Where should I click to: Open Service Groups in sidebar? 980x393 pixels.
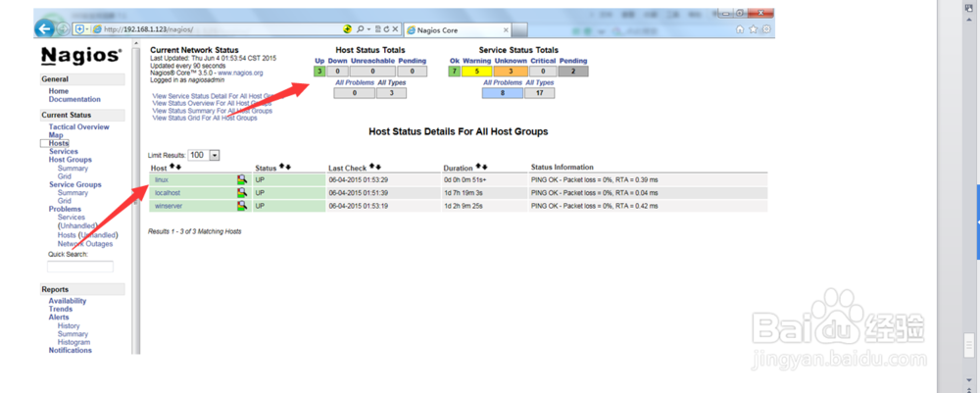click(75, 185)
